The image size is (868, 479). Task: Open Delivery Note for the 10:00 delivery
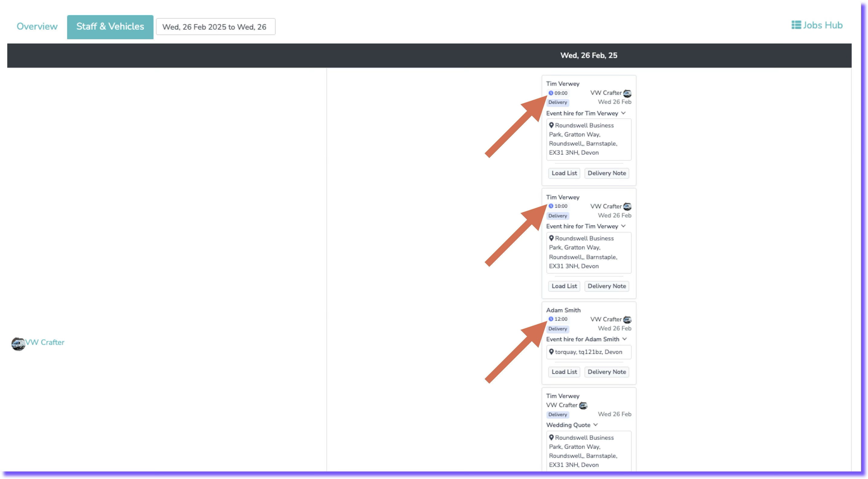coord(607,286)
